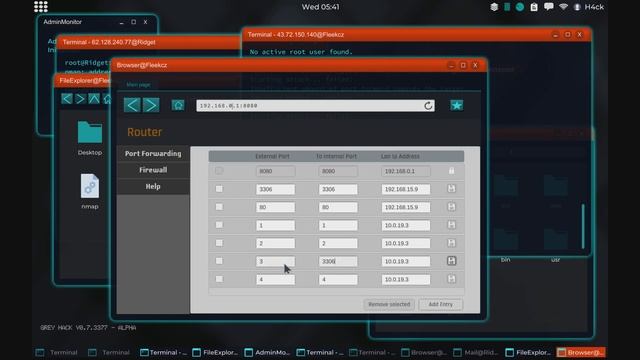Viewport: 640px width, 360px height.
Task: Edit external port field showing 4
Action: (276, 279)
